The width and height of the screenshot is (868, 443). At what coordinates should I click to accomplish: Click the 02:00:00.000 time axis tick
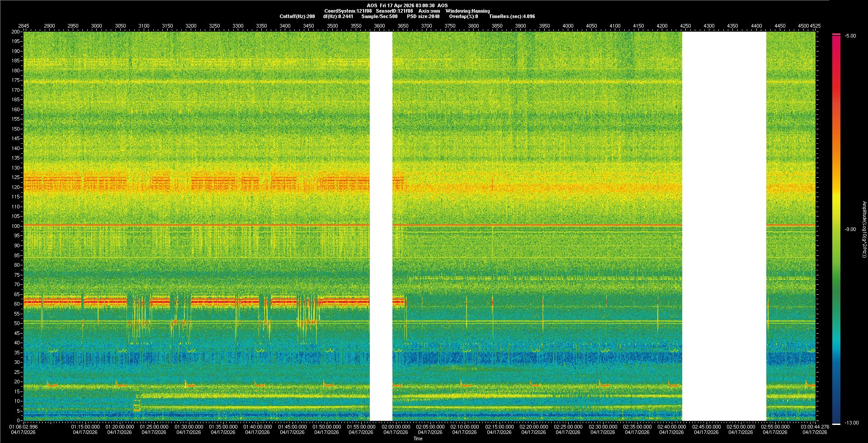(396, 427)
